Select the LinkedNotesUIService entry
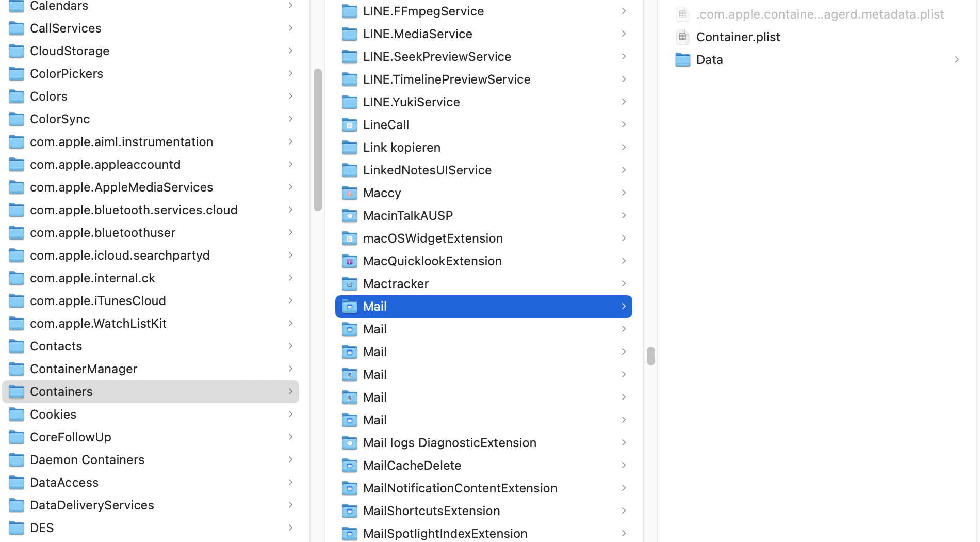 [428, 170]
